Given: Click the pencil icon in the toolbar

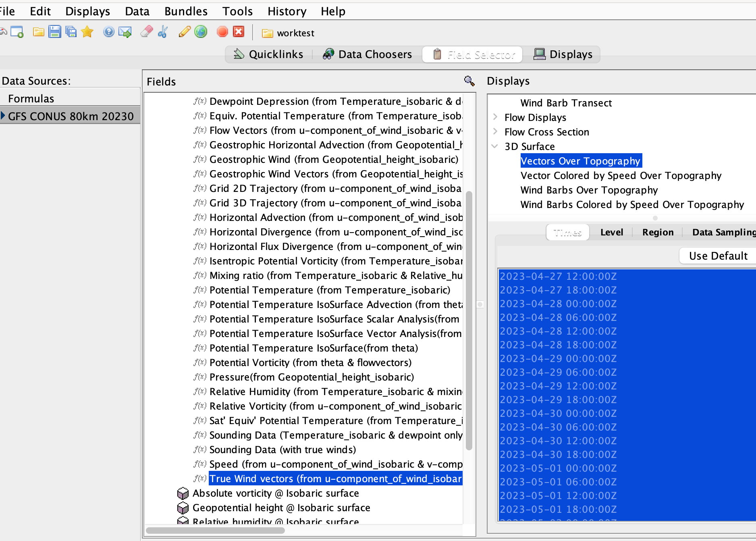Looking at the screenshot, I should 184,32.
